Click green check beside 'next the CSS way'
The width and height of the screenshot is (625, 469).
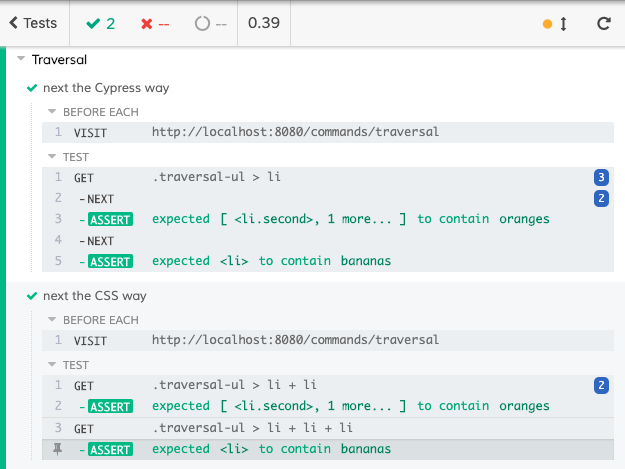click(x=32, y=296)
